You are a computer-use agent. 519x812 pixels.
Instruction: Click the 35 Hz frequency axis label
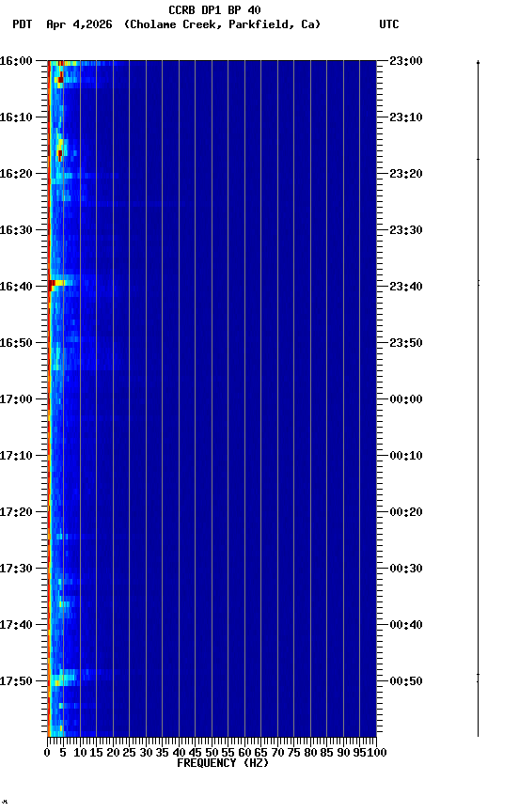pos(162,753)
